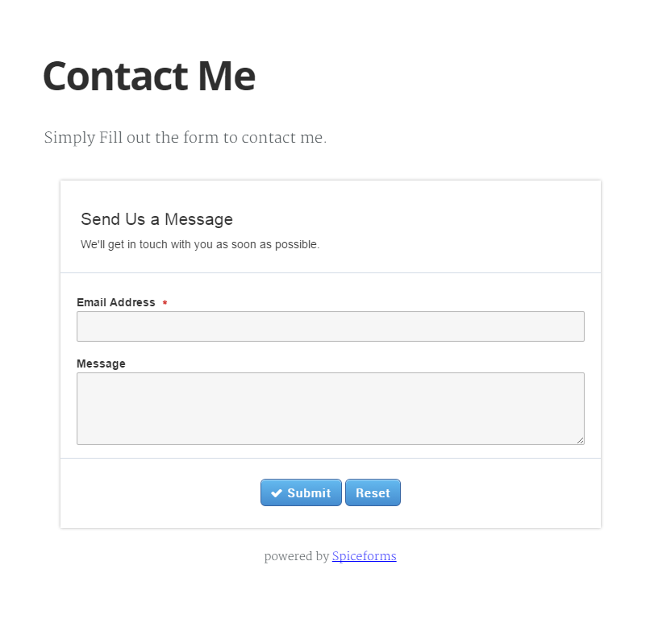Grab the Message box resize handle

coord(580,440)
